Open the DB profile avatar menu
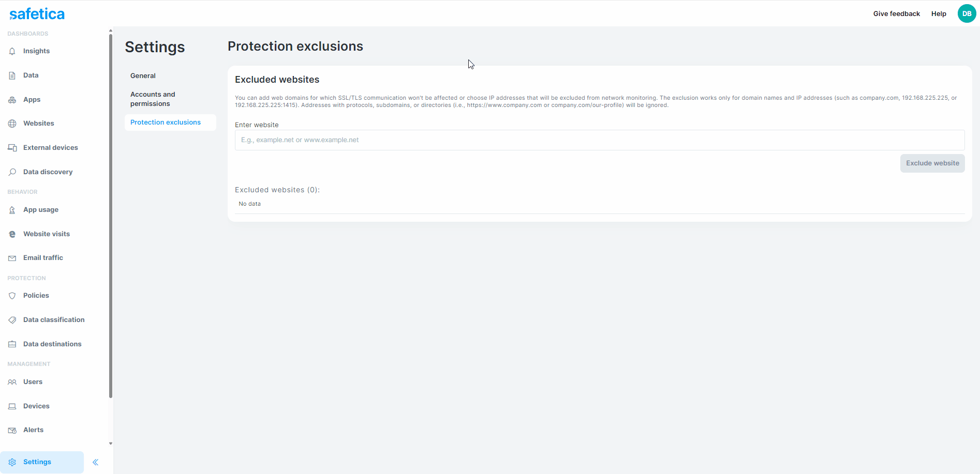This screenshot has height=474, width=980. tap(967, 13)
